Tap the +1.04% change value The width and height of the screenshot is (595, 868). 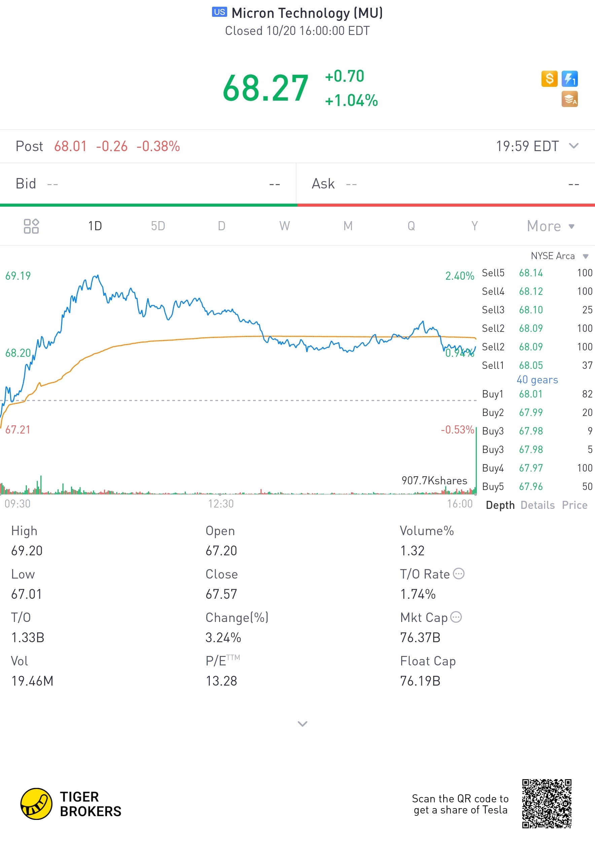(x=351, y=101)
